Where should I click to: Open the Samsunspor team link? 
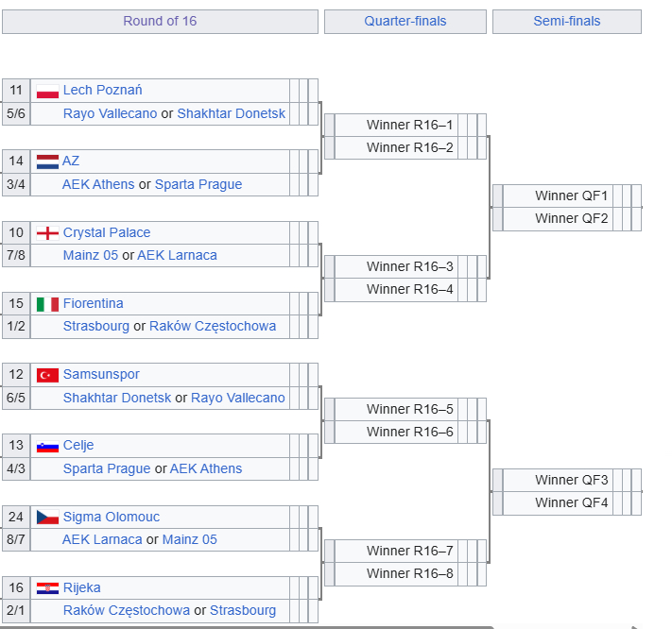(101, 375)
